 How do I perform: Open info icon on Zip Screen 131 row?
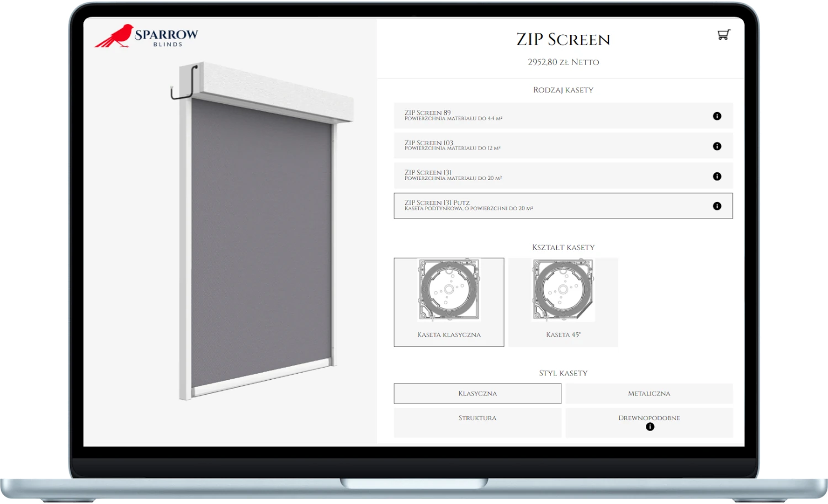[x=717, y=176]
